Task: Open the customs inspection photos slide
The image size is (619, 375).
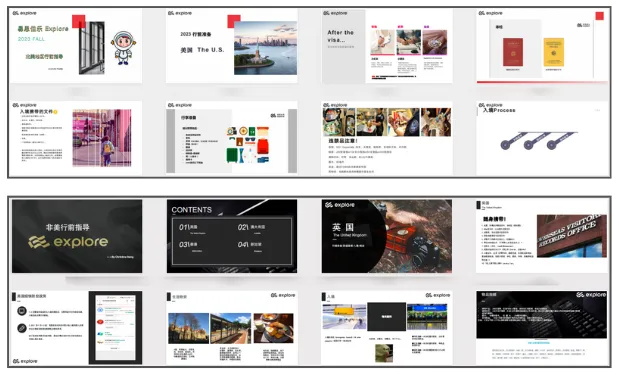Action: coord(387,138)
